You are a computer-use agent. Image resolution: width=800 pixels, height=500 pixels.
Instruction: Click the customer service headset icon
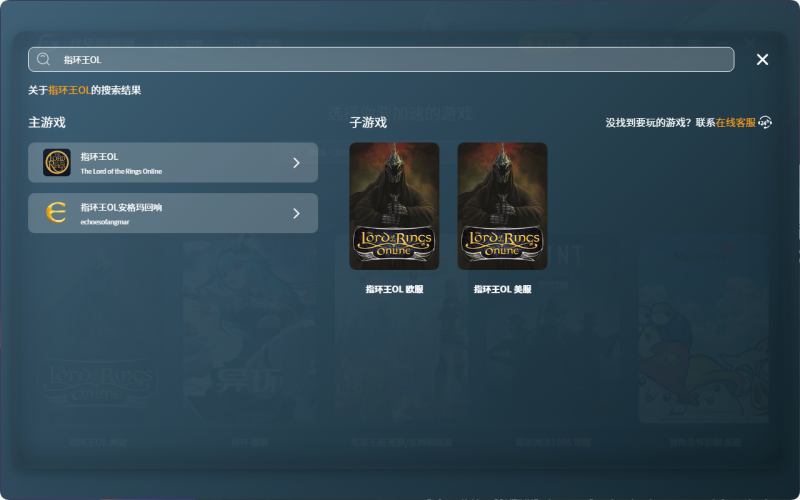point(765,122)
